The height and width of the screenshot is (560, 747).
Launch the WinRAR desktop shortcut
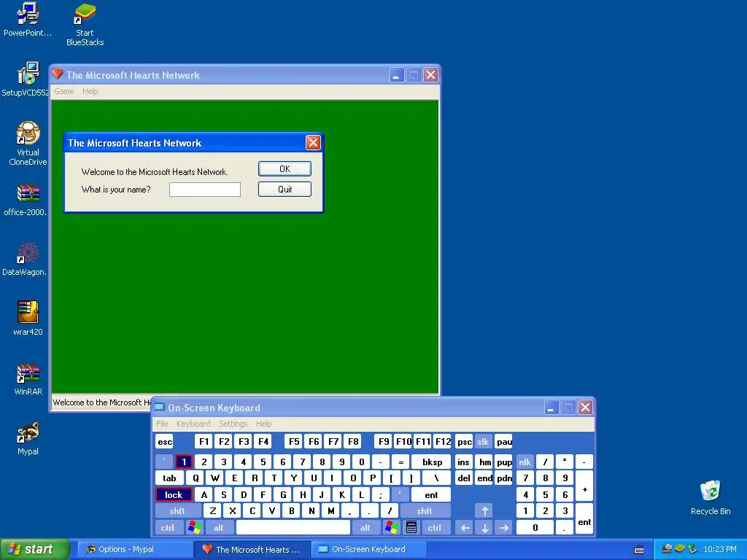click(x=28, y=379)
